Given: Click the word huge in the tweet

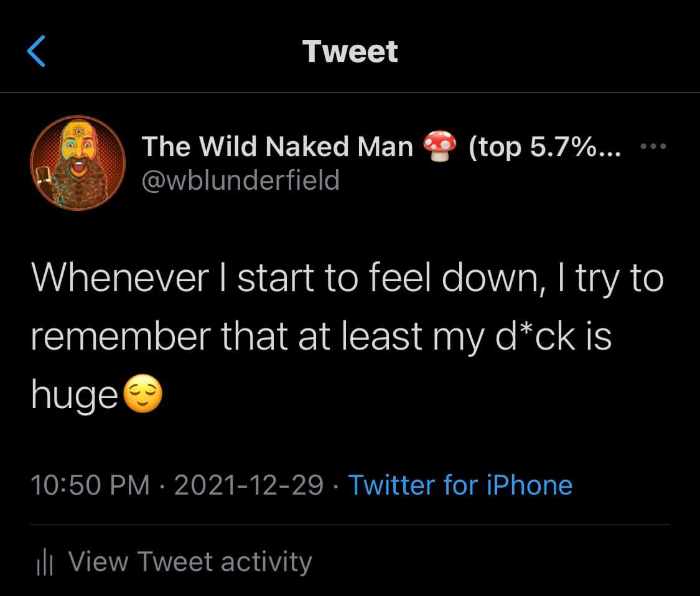Looking at the screenshot, I should click(x=75, y=397).
